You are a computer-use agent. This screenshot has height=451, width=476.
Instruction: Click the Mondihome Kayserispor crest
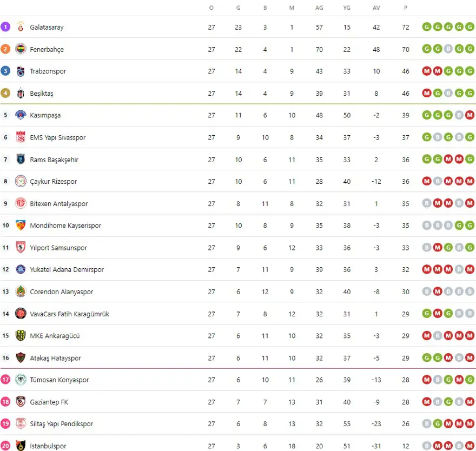click(x=21, y=225)
